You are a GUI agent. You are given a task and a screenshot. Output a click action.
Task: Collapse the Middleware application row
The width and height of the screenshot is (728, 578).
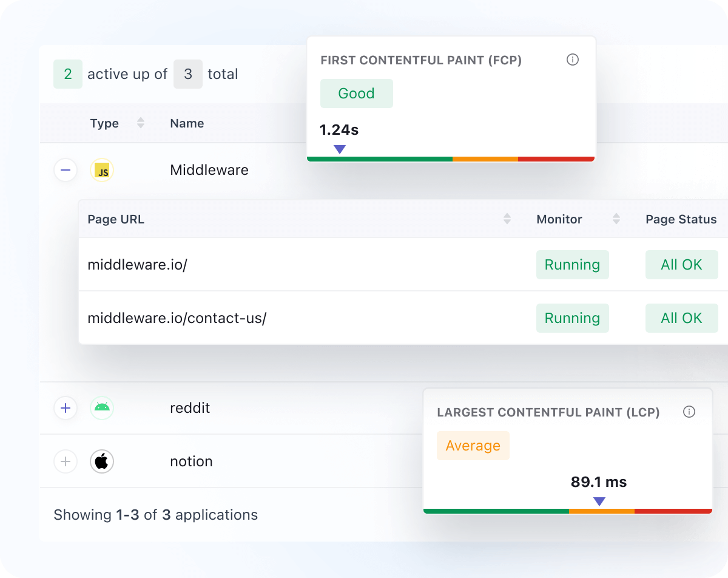[x=66, y=170]
